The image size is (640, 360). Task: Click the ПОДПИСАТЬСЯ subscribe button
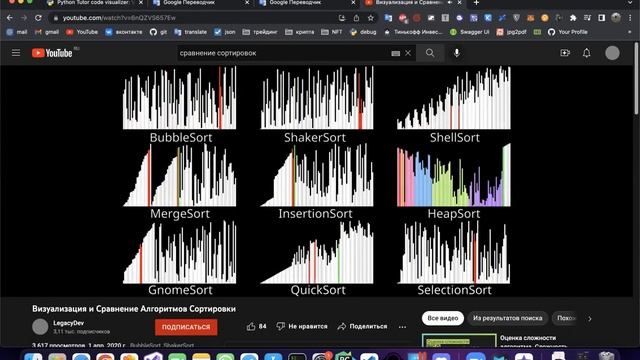click(x=186, y=327)
